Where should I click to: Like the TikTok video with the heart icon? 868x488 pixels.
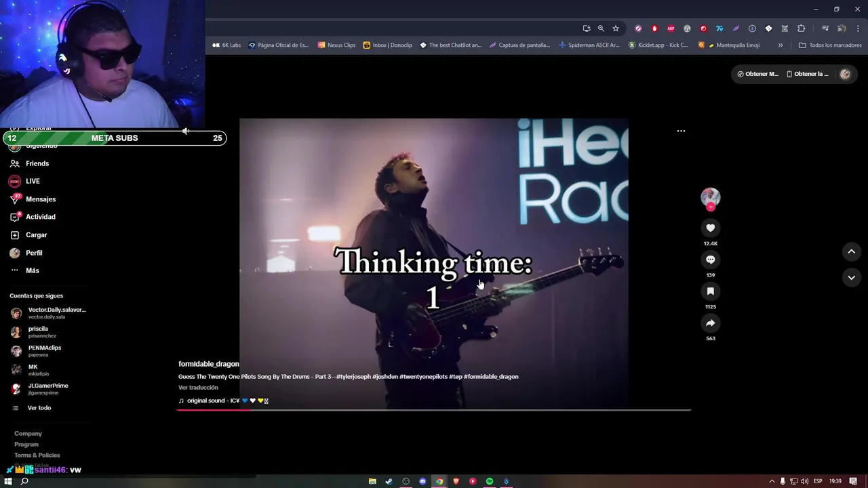710,228
